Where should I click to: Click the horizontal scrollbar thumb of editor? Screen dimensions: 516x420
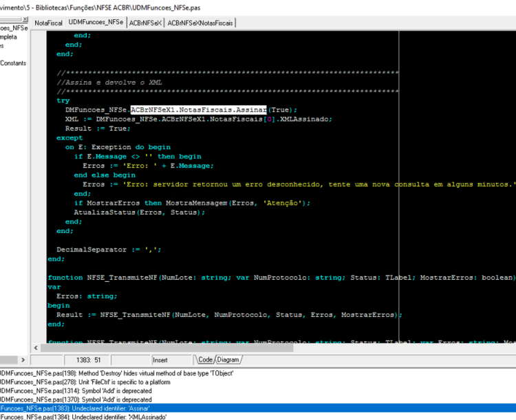point(167,348)
